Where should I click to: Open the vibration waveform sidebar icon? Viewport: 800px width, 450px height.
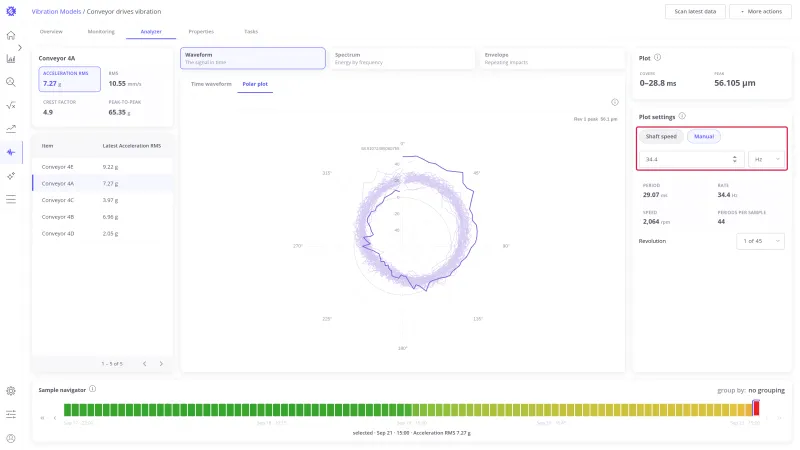(x=11, y=152)
